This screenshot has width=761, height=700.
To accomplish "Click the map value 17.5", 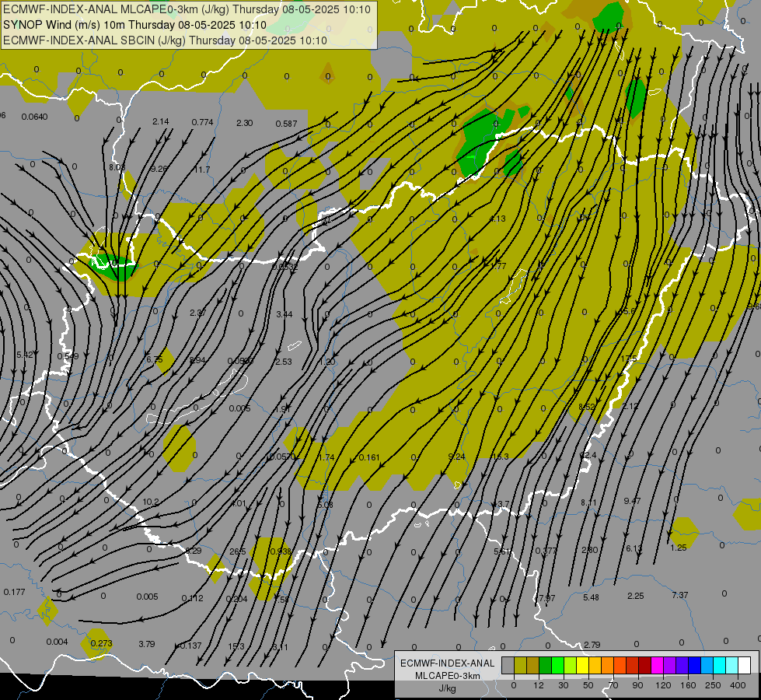I will click(629, 359).
